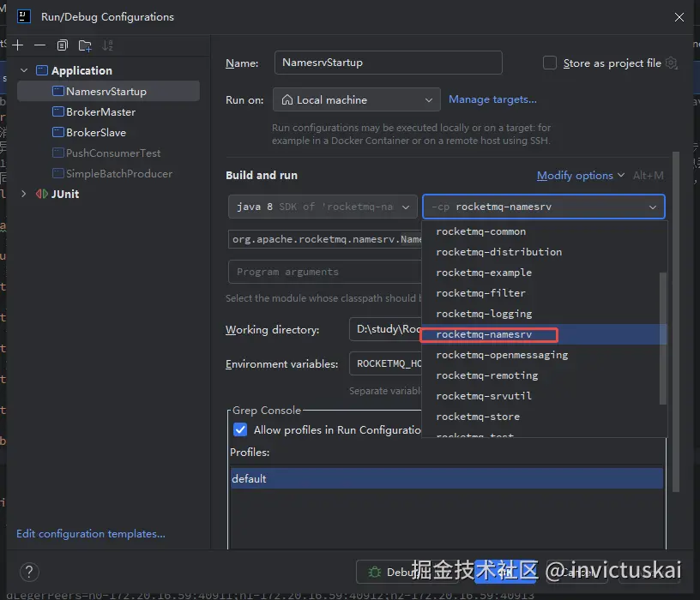Image resolution: width=700 pixels, height=600 pixels.
Task: Sort configurations alphabetically icon
Action: coord(107,45)
